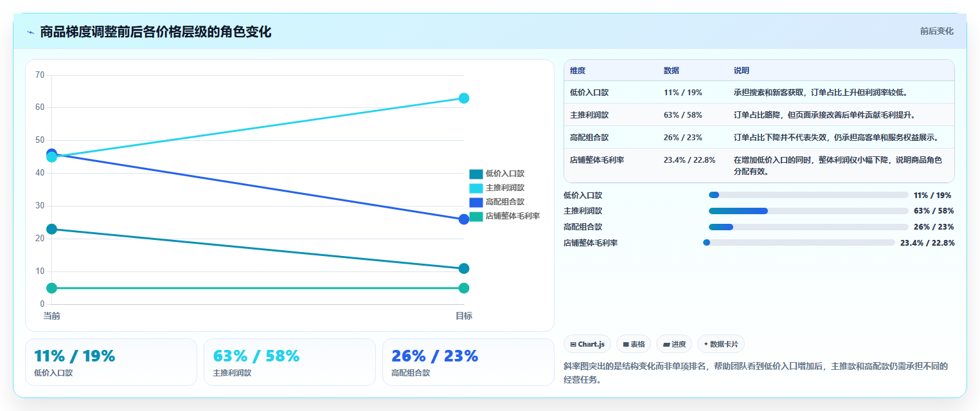The image size is (980, 411).
Task: Toggle the 主推利润款 legend entry
Action: [497, 188]
